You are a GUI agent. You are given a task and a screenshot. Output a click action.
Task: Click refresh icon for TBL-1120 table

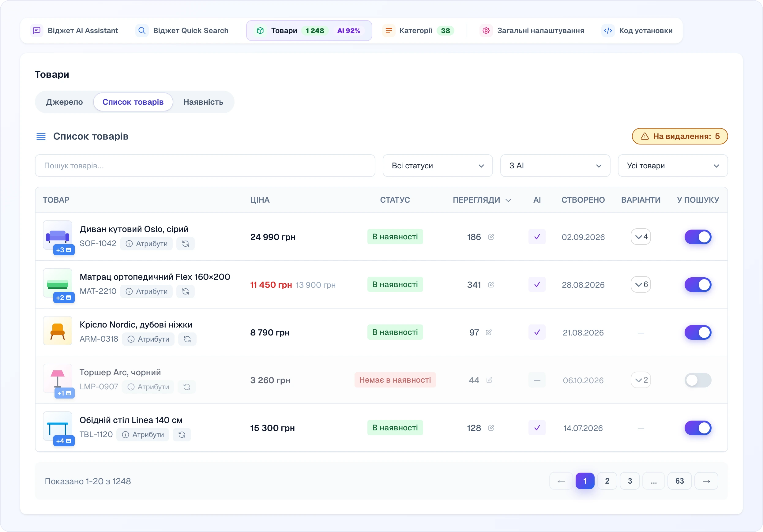(x=182, y=435)
